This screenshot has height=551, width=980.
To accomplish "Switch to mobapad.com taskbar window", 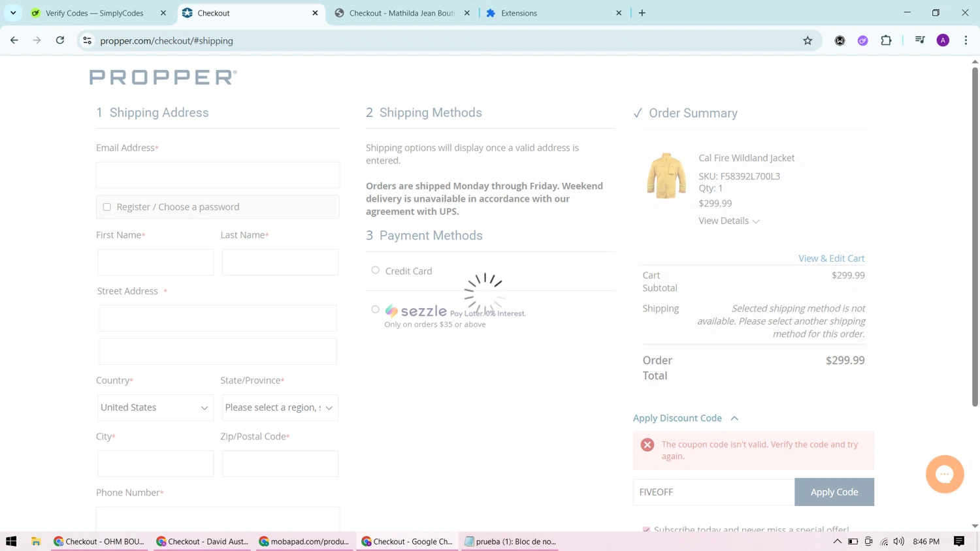I will 305,541.
